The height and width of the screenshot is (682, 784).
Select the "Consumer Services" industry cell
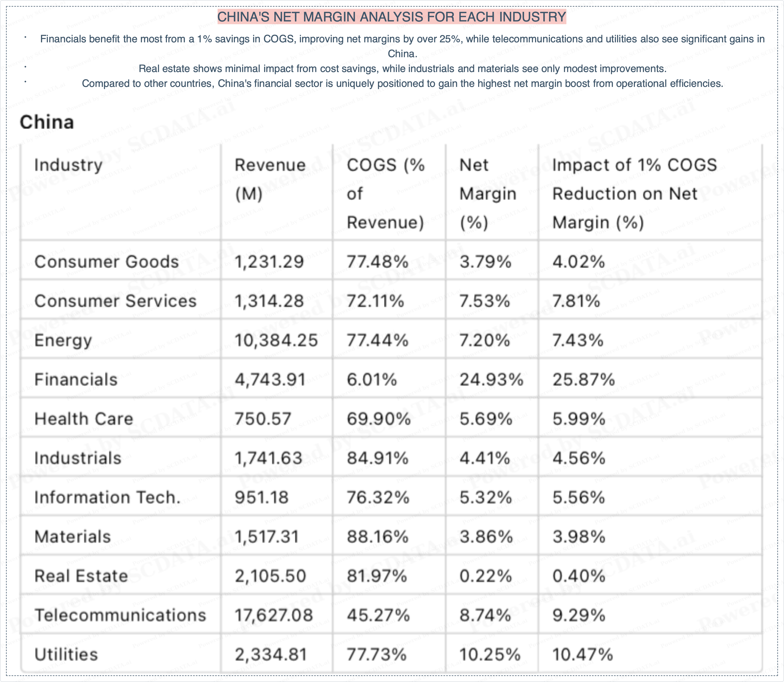click(115, 301)
